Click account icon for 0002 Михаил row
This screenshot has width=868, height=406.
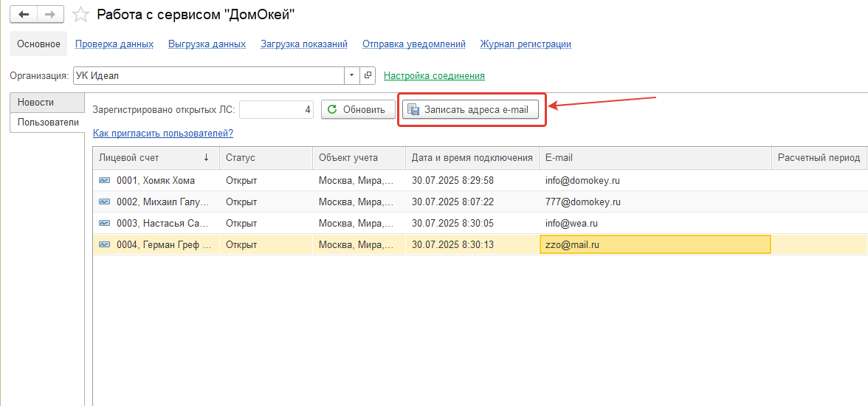click(x=104, y=202)
